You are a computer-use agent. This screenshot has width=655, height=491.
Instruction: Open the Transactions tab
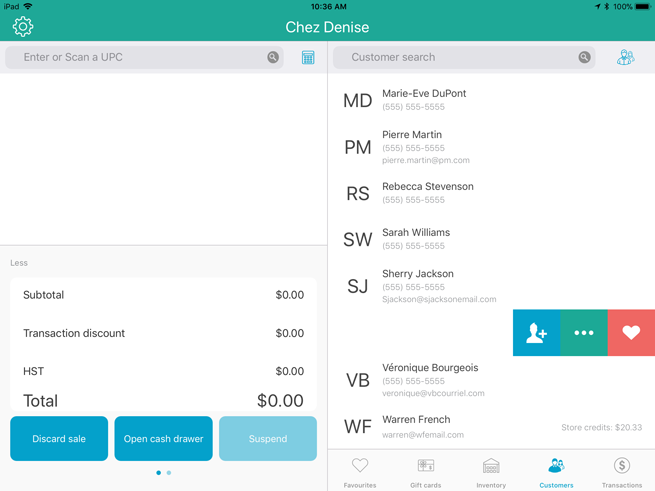(x=621, y=472)
